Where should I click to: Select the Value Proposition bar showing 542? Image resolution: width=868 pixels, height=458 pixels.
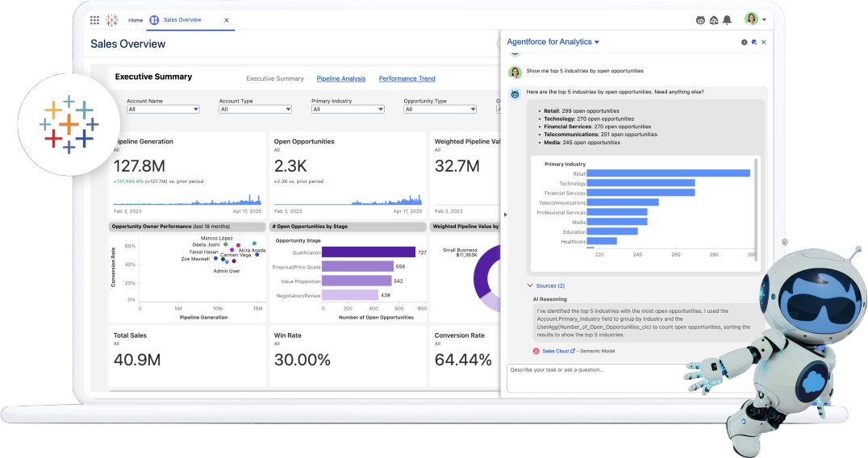[357, 281]
